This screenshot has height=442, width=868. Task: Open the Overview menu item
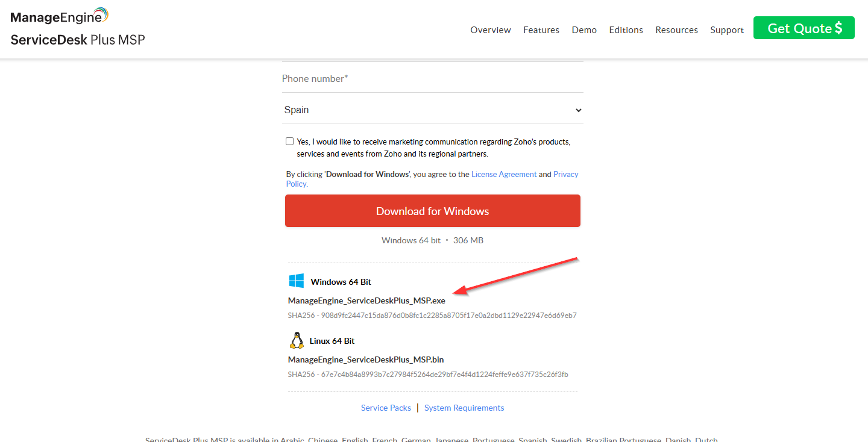[x=490, y=30]
